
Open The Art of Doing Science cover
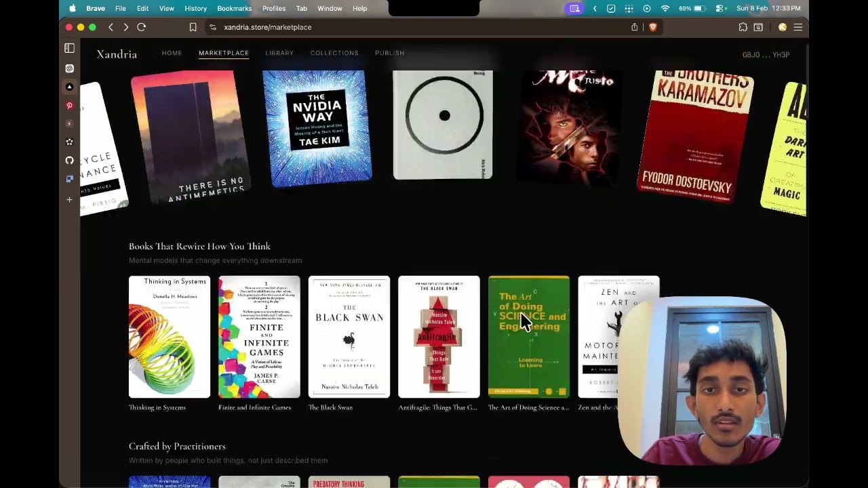coord(529,337)
